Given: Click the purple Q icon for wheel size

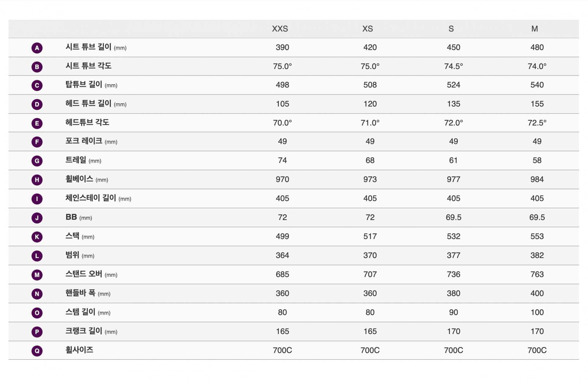Looking at the screenshot, I should tap(37, 351).
